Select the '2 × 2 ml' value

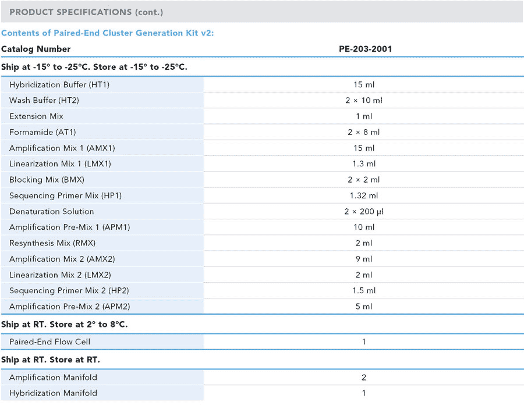[x=364, y=180]
